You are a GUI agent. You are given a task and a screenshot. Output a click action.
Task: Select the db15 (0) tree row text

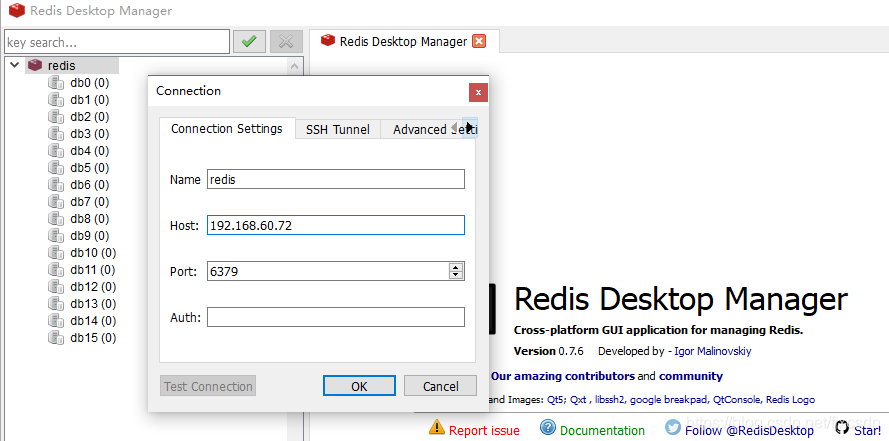point(93,338)
